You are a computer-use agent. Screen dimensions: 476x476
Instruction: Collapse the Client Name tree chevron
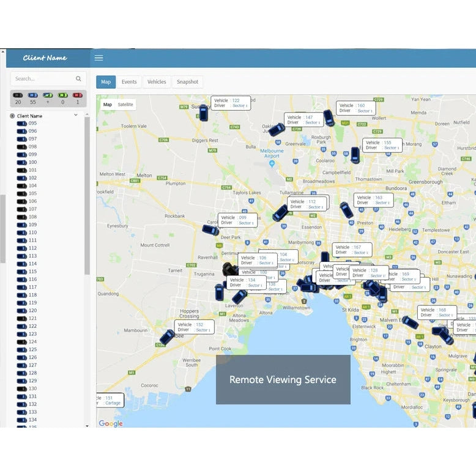76,115
